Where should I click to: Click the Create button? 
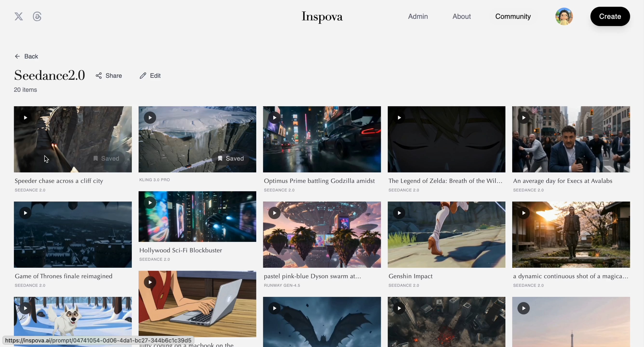pos(610,16)
